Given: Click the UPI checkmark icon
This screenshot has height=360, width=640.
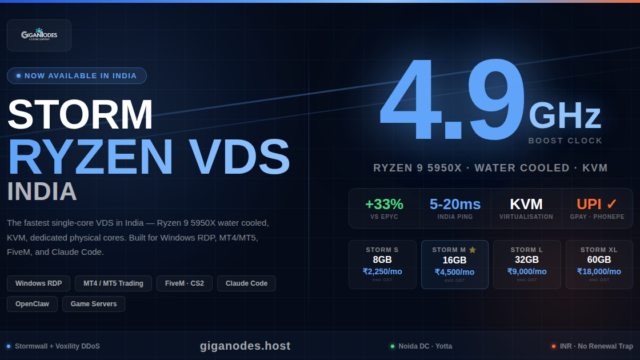Looking at the screenshot, I should pos(611,204).
